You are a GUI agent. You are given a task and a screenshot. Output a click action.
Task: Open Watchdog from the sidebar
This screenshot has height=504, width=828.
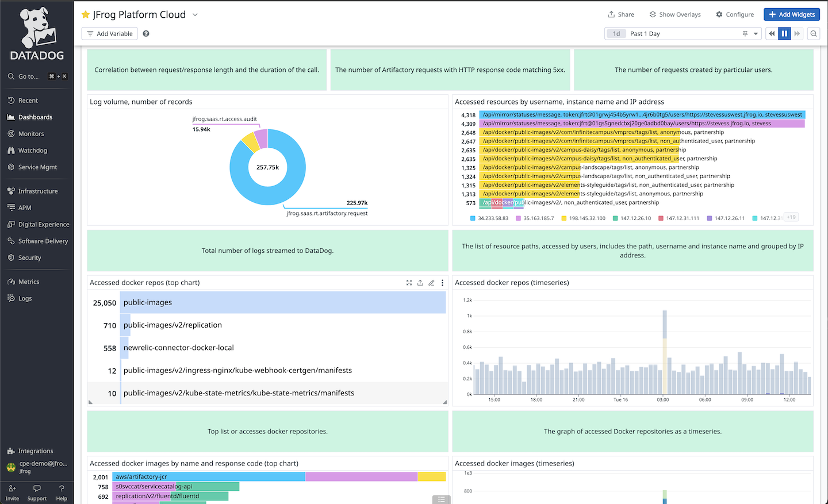[29, 150]
